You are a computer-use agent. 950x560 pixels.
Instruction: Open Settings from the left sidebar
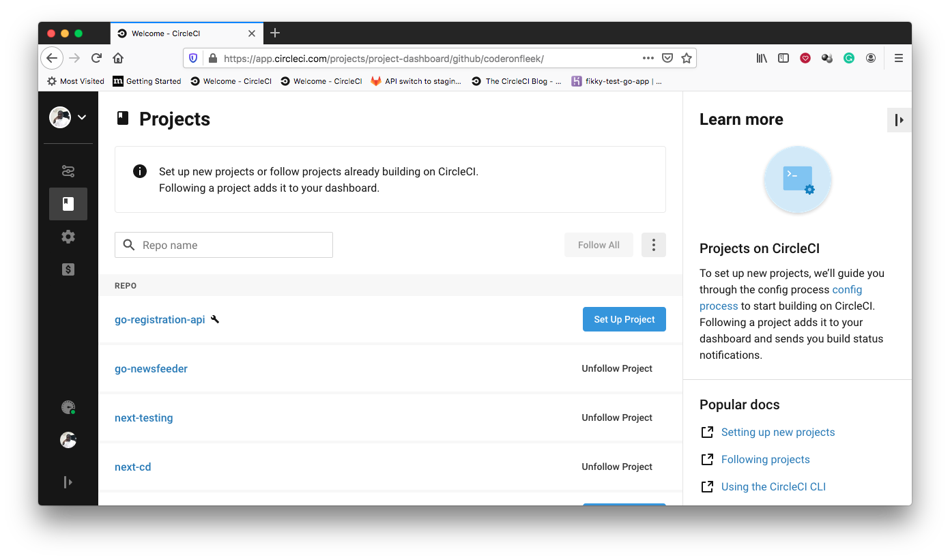pyautogui.click(x=68, y=236)
